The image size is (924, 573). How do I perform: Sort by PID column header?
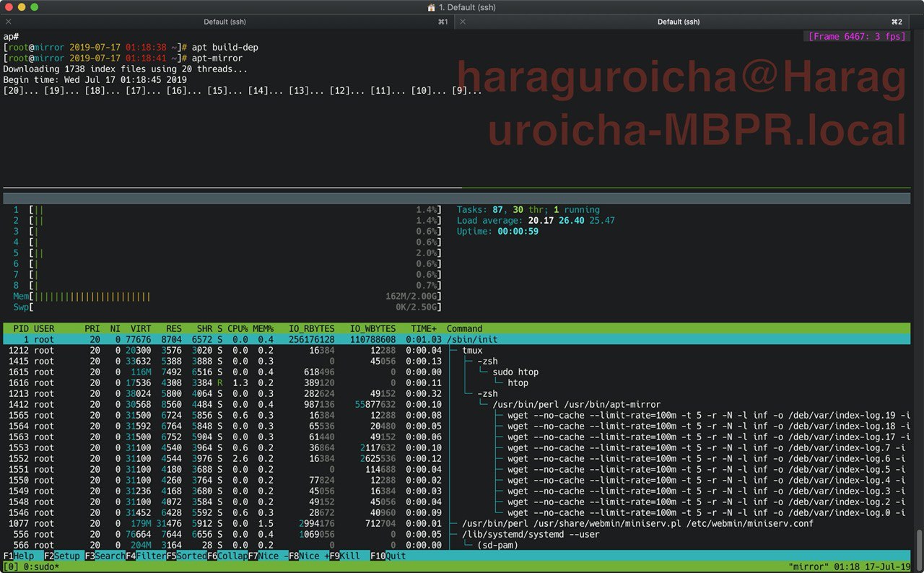(21, 328)
